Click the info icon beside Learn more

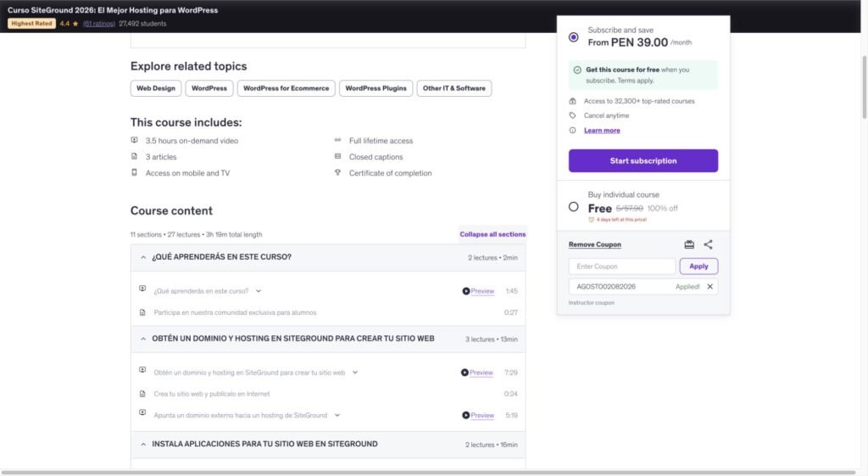572,130
